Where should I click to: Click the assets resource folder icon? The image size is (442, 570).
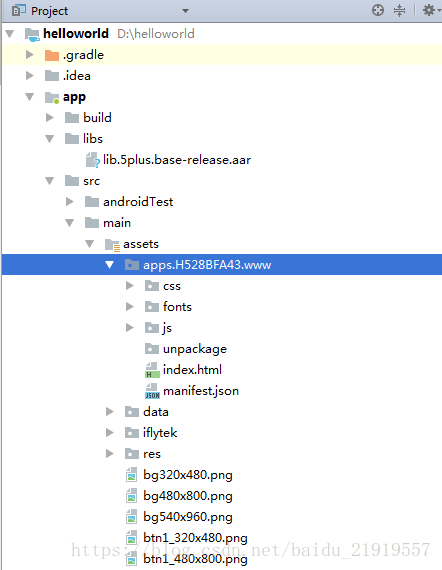(112, 245)
